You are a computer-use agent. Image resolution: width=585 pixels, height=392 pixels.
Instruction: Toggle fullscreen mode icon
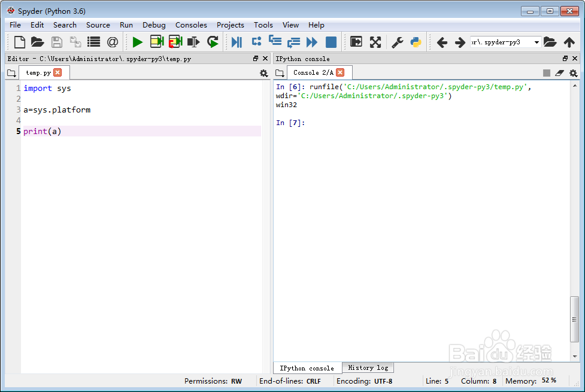pyautogui.click(x=375, y=42)
